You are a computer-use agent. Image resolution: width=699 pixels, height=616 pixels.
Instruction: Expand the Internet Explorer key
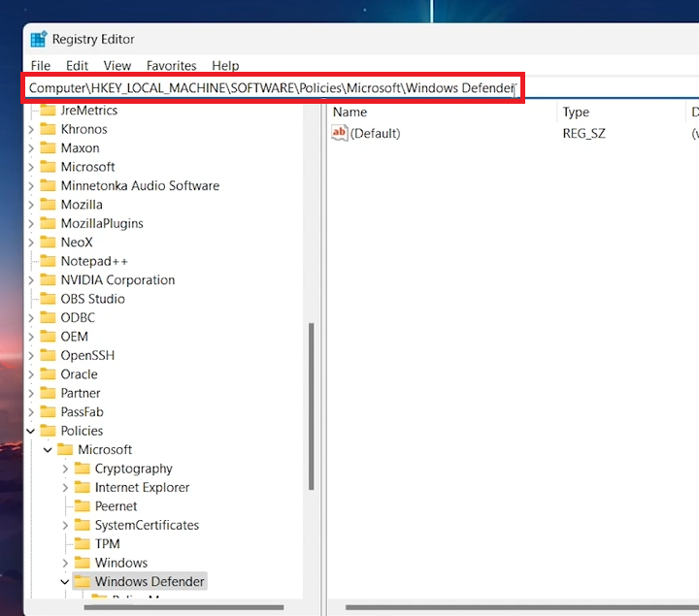65,487
